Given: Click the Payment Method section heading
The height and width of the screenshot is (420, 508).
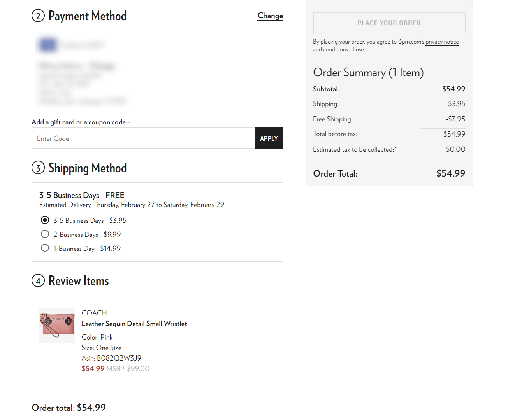Looking at the screenshot, I should (88, 16).
